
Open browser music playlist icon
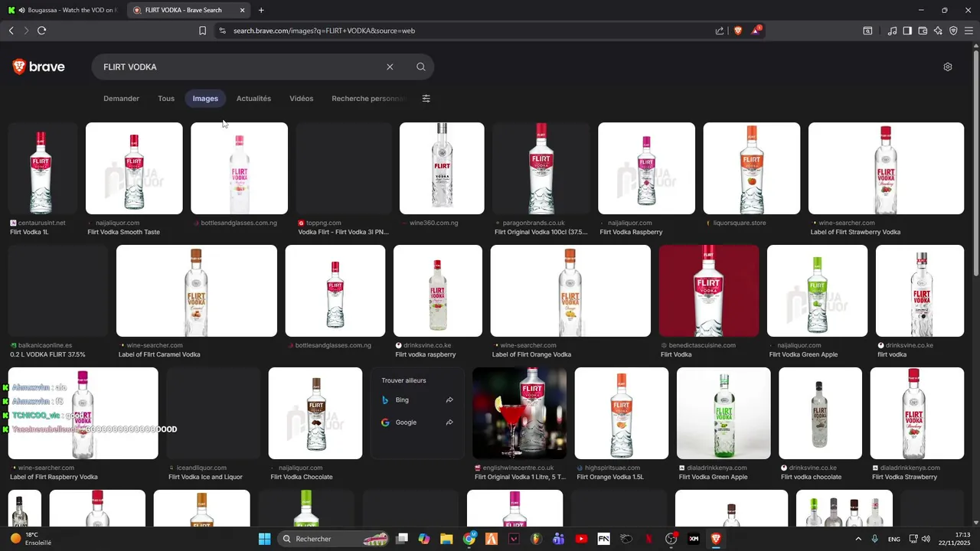click(892, 31)
